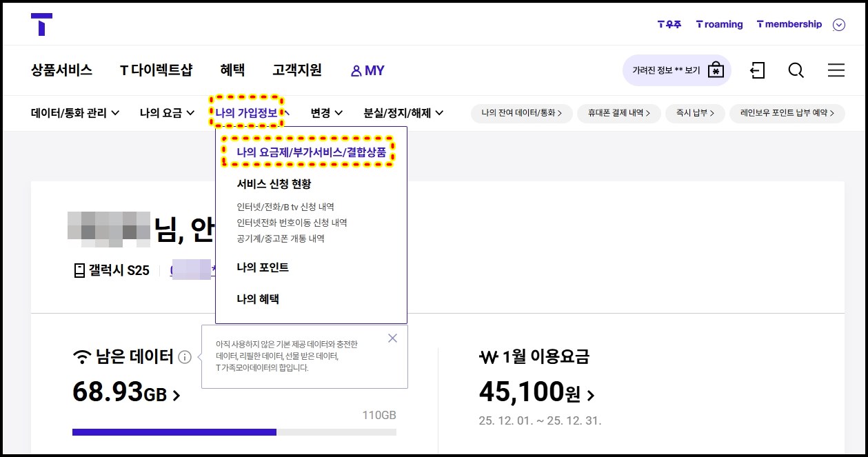The image size is (868, 457).
Task: Click the T logo in the header
Action: point(41,24)
